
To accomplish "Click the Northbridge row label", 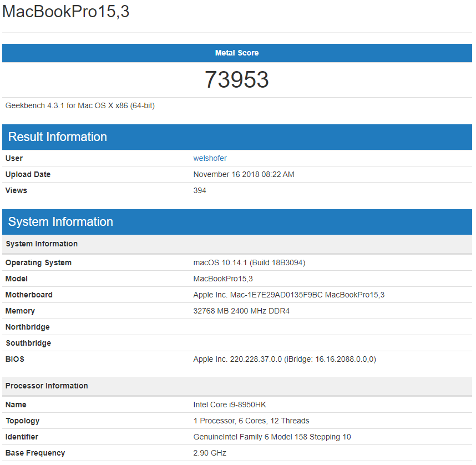I will [x=28, y=327].
